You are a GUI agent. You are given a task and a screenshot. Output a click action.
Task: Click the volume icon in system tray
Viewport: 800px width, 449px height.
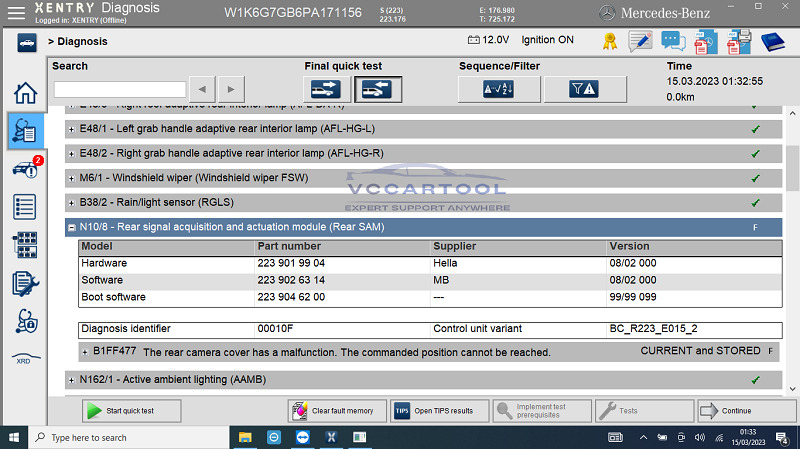click(x=700, y=438)
